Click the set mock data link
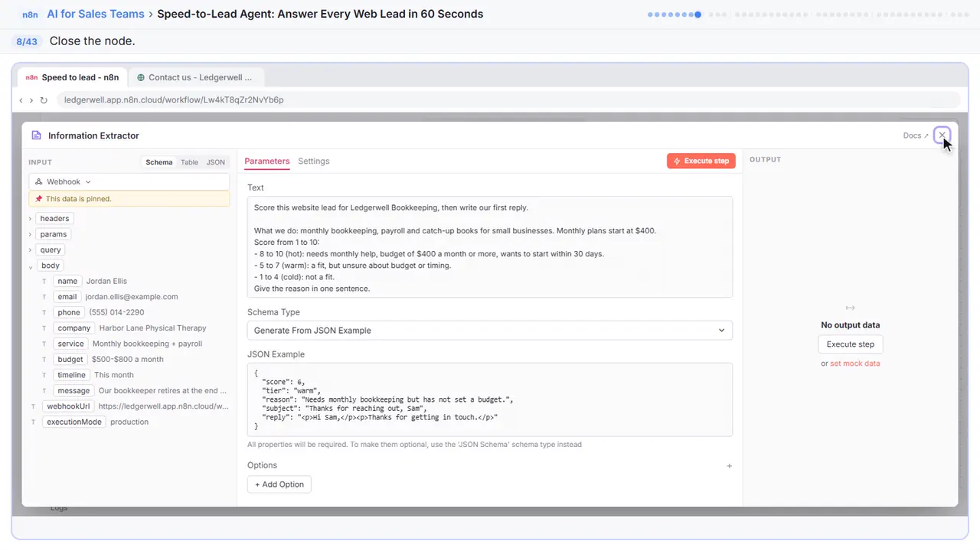 click(x=855, y=364)
